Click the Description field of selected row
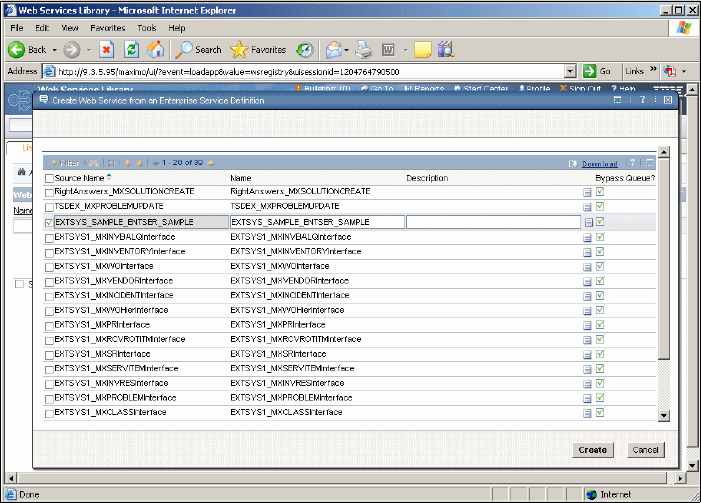This screenshot has width=701, height=503. click(x=493, y=222)
